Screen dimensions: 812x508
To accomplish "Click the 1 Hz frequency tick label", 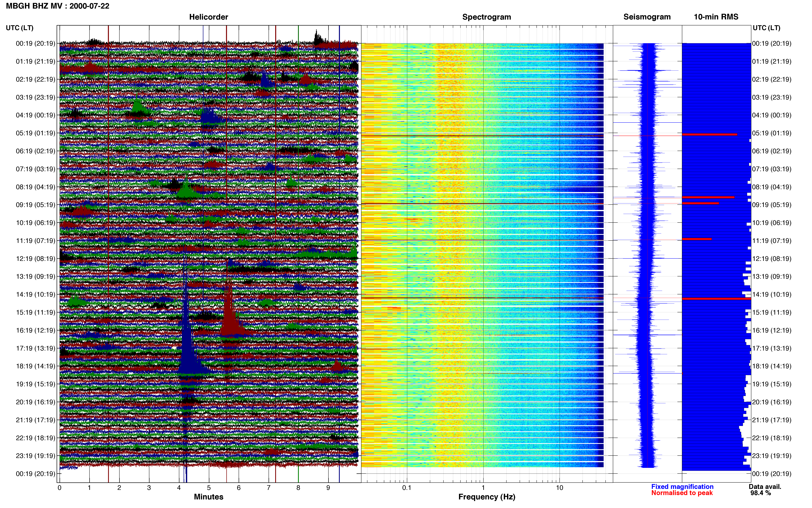I will 483,487.
